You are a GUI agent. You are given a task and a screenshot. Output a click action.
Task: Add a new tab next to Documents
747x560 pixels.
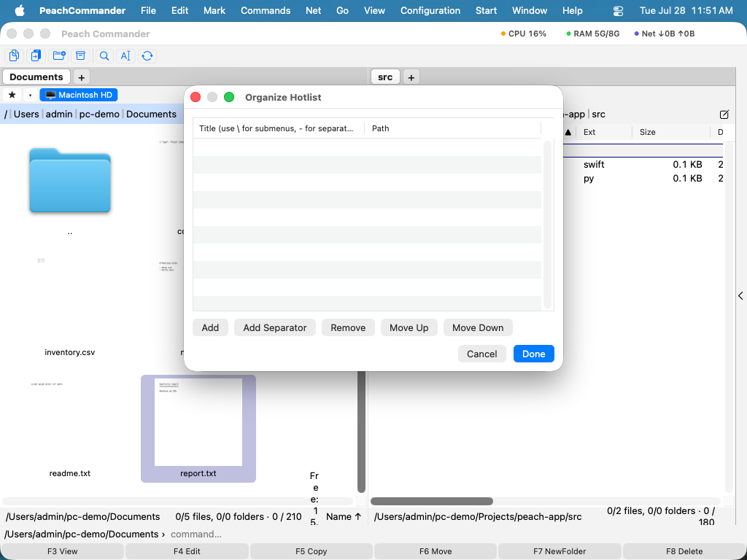coord(82,77)
